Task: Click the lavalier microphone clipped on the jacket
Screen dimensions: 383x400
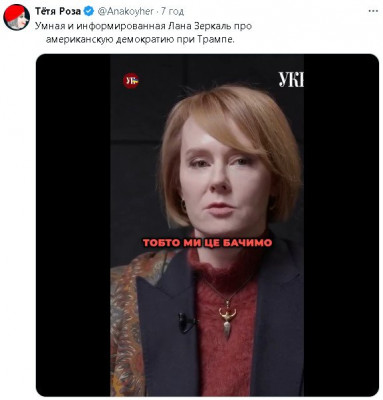Action: 185,323
